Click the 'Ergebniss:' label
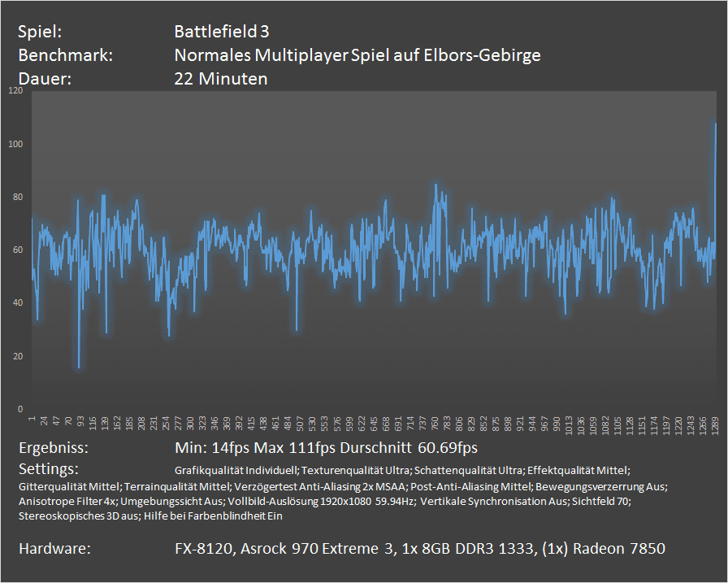 coord(54,448)
